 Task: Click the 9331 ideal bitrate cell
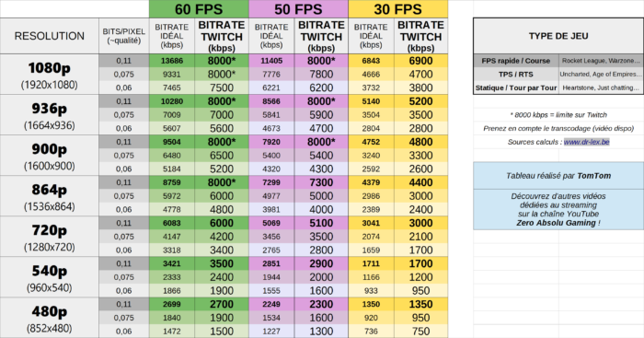[x=172, y=75]
